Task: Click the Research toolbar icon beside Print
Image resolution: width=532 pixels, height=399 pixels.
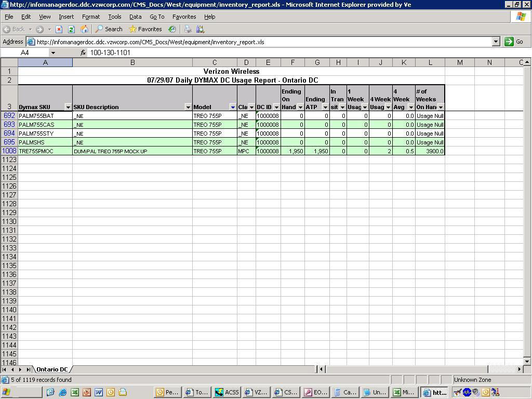Action: coord(200,29)
